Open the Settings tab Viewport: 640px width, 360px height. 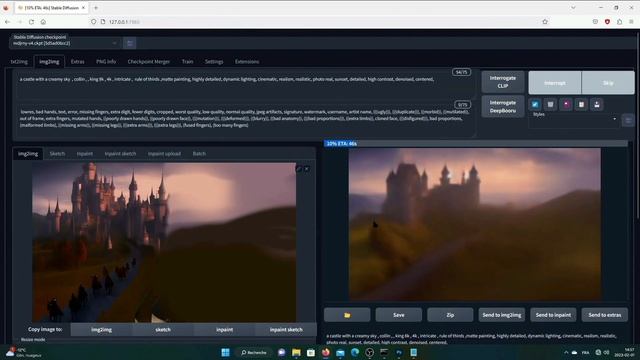point(214,62)
